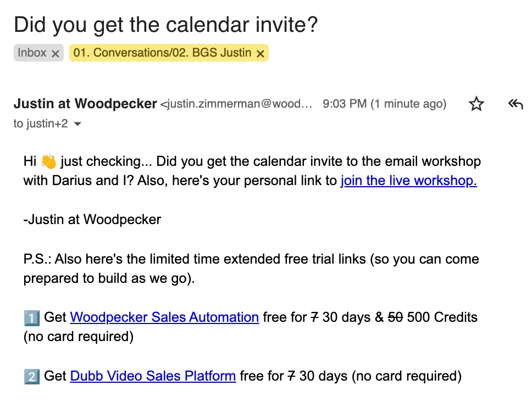
Task: Open the Woodpecker Sales Automation link
Action: pyautogui.click(x=164, y=317)
